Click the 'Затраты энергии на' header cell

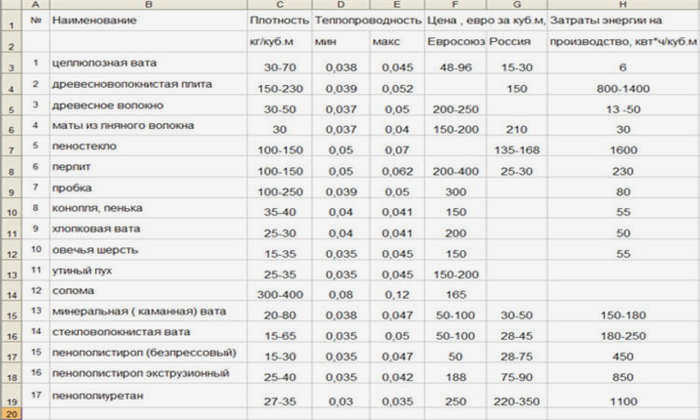(x=623, y=21)
